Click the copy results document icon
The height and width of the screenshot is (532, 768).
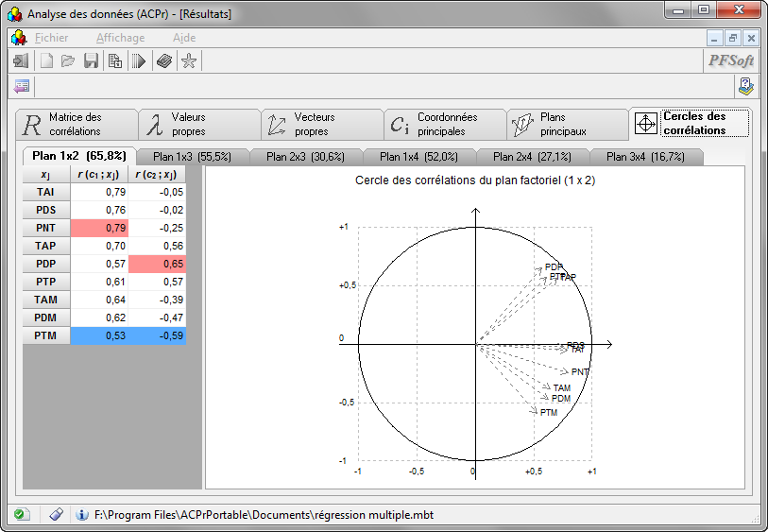114,61
